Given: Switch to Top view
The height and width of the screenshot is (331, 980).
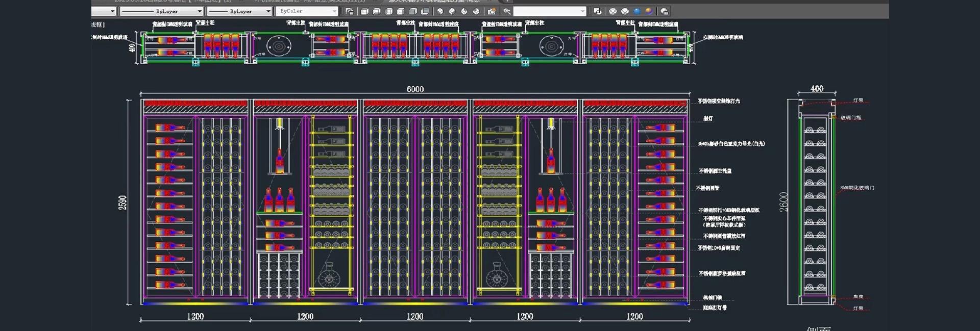Looking at the screenshot, I should point(364,11).
